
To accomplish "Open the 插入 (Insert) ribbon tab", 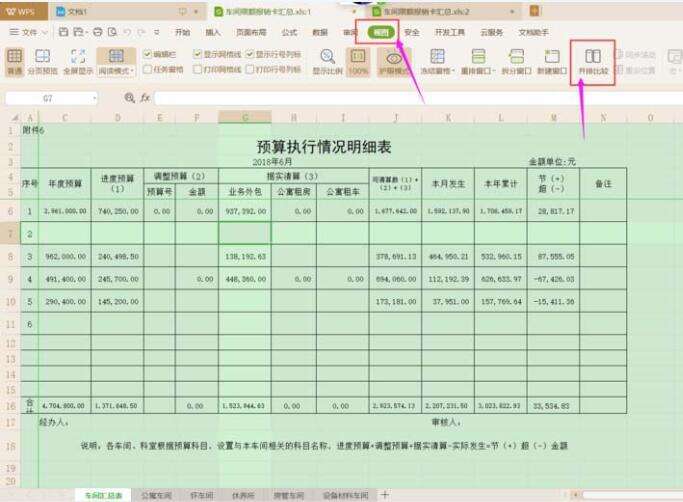I will [213, 32].
